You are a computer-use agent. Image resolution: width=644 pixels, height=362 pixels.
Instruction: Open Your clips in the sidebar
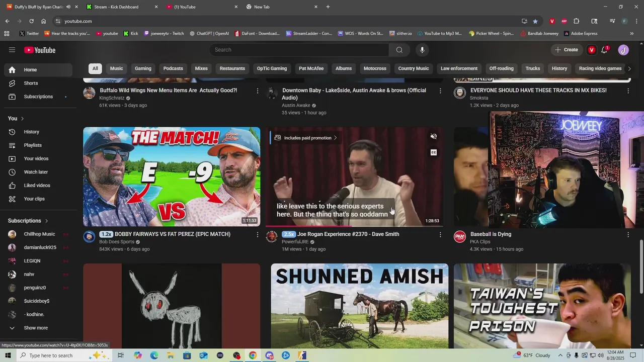pos(38,199)
